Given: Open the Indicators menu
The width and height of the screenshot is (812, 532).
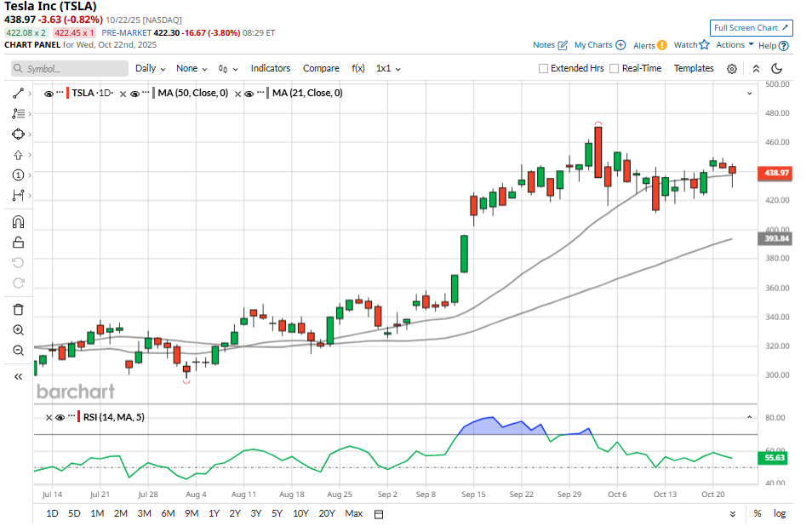Looking at the screenshot, I should [270, 68].
